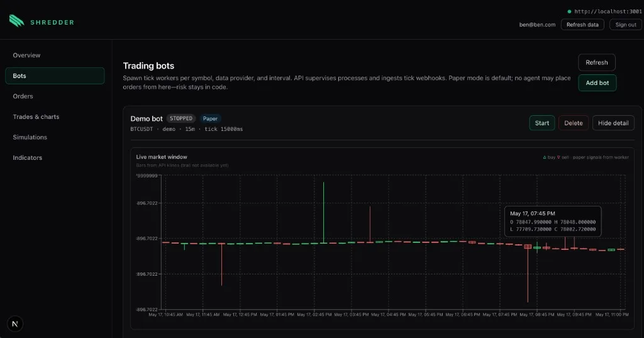Click the long red wick near 08:45 PM
The height and width of the screenshot is (338, 644).
pos(528,274)
